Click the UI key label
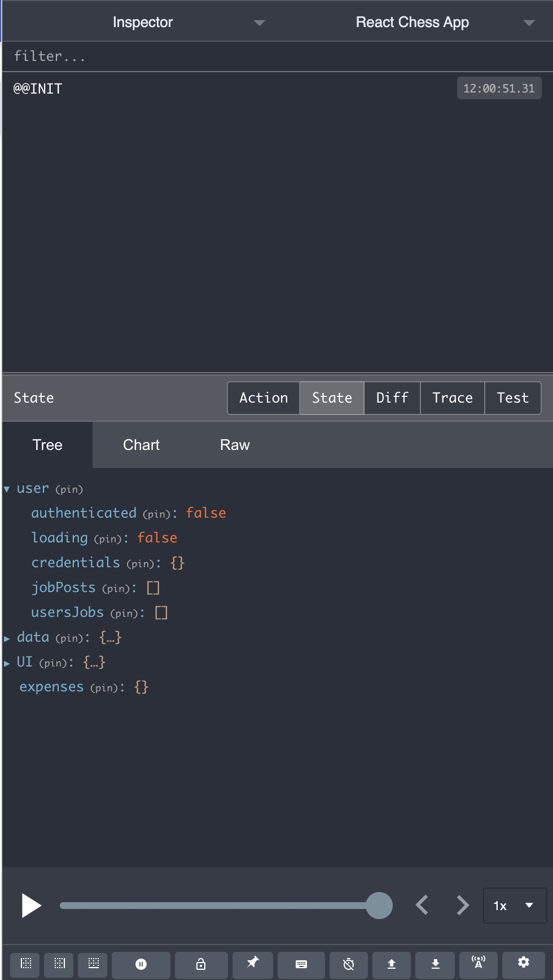 tap(25, 662)
